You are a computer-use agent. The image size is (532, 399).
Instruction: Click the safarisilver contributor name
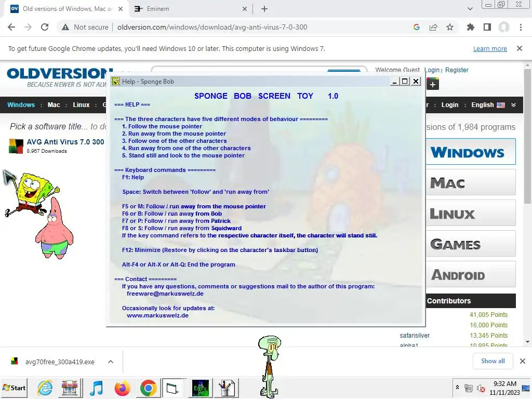coord(415,336)
